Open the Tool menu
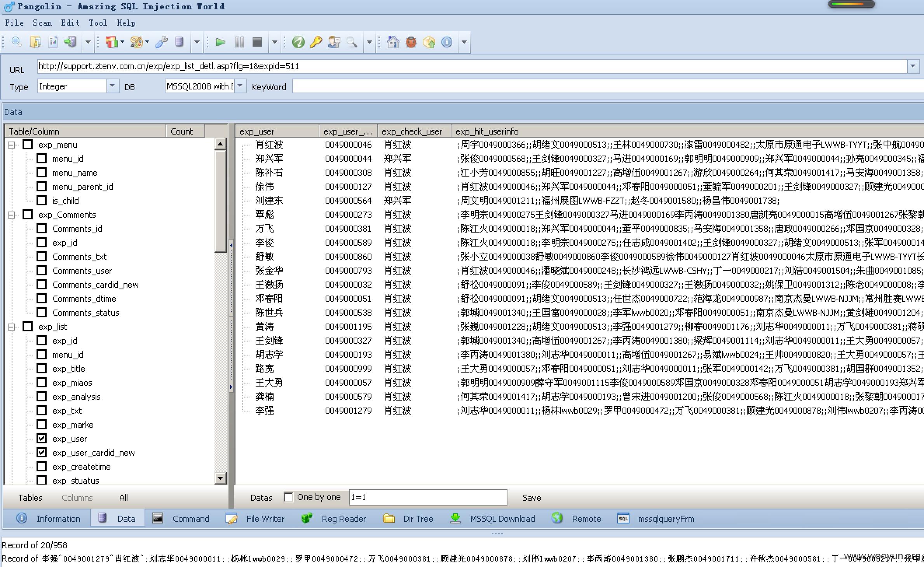 98,23
